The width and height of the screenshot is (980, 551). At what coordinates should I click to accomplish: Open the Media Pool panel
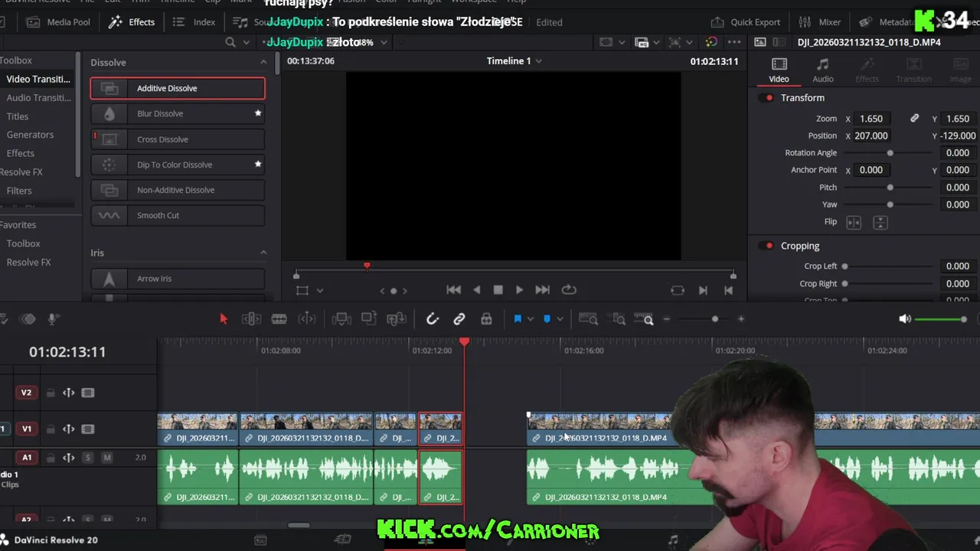point(58,22)
